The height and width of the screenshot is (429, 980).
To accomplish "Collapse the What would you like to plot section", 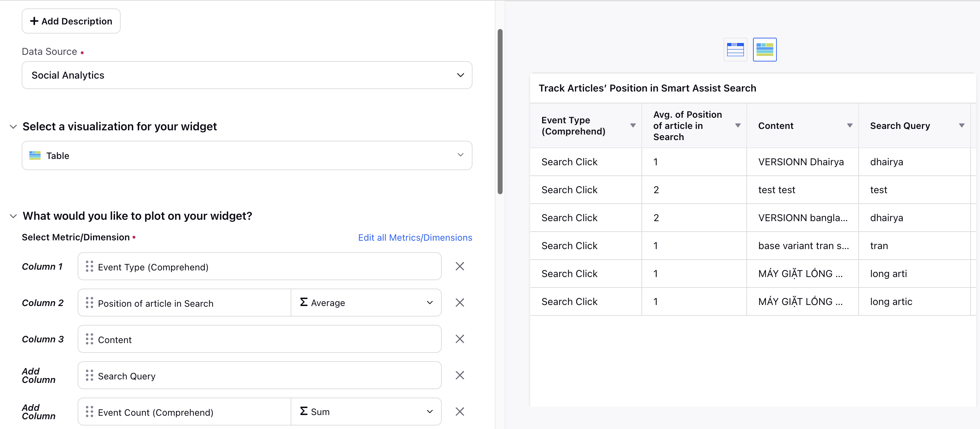I will click(x=13, y=216).
